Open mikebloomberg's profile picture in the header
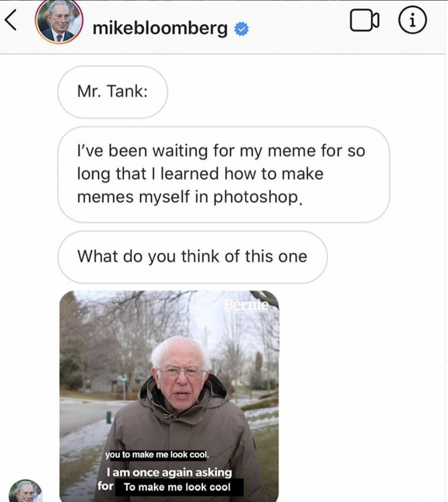This screenshot has width=448, height=502. [58, 21]
